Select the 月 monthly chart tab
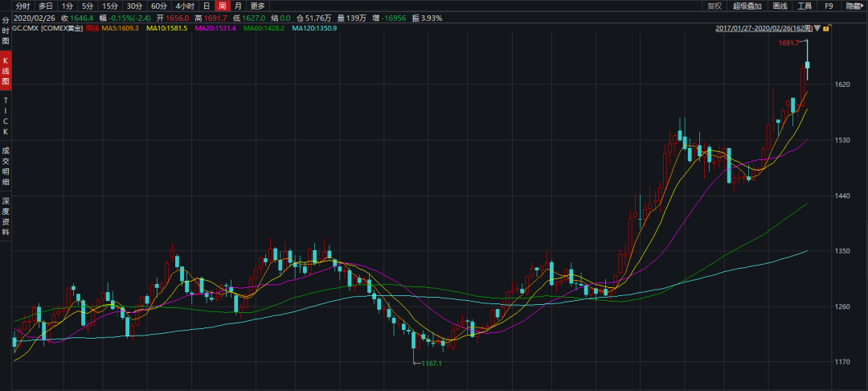868x391 pixels. click(x=237, y=6)
